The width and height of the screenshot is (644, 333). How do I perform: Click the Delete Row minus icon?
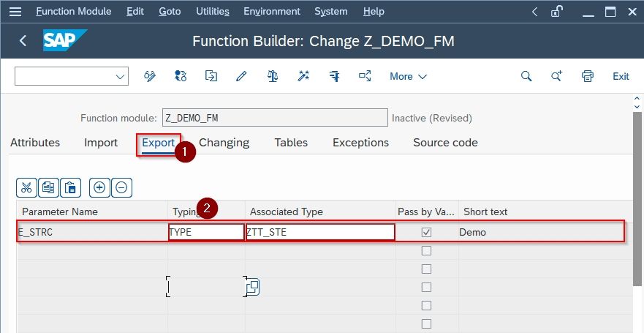[x=121, y=188]
